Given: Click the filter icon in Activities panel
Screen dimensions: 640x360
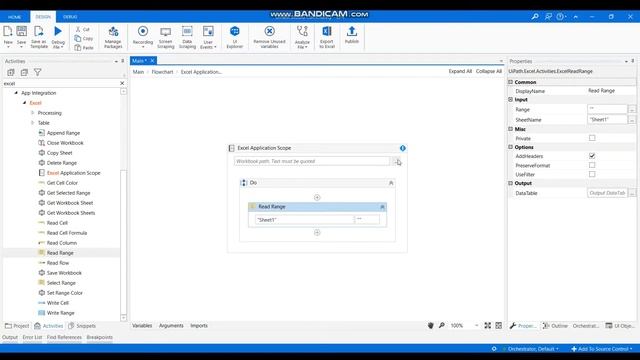Looking at the screenshot, I should coord(38,72).
